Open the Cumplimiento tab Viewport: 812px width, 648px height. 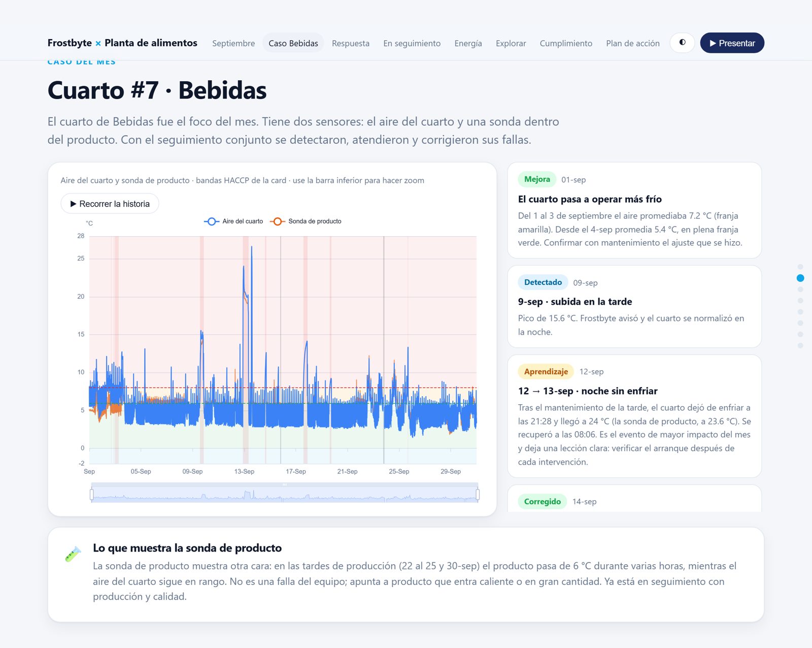click(x=566, y=43)
